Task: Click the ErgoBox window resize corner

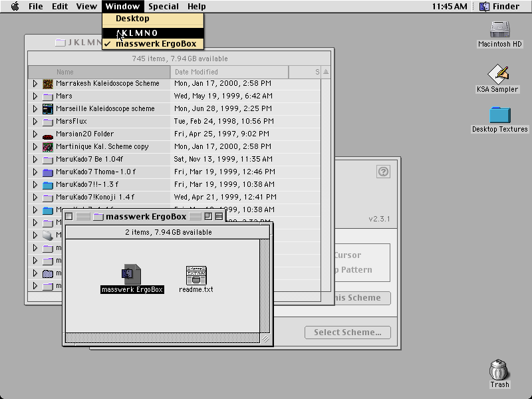Action: click(x=265, y=338)
